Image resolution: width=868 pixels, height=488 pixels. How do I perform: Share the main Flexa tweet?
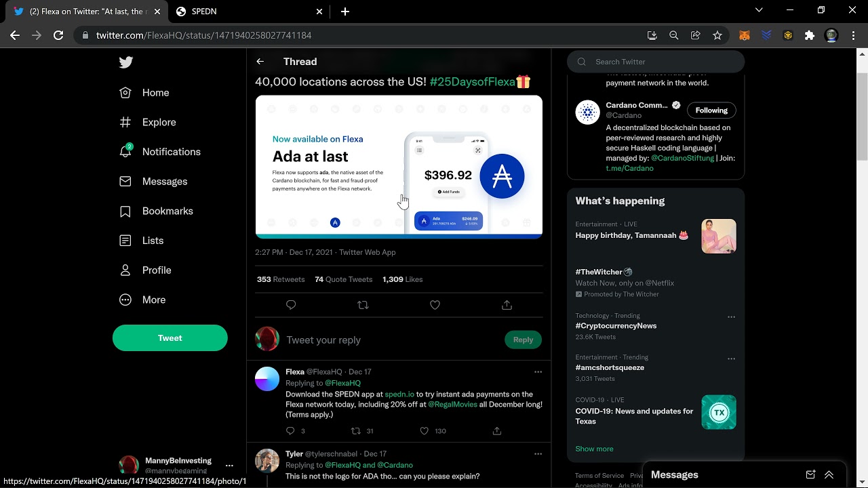click(x=507, y=305)
